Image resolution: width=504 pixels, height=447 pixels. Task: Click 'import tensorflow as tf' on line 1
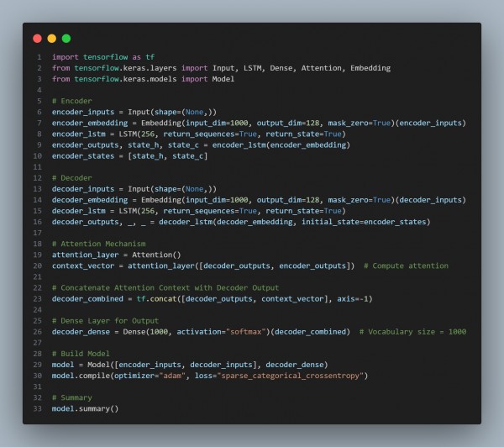(x=103, y=57)
